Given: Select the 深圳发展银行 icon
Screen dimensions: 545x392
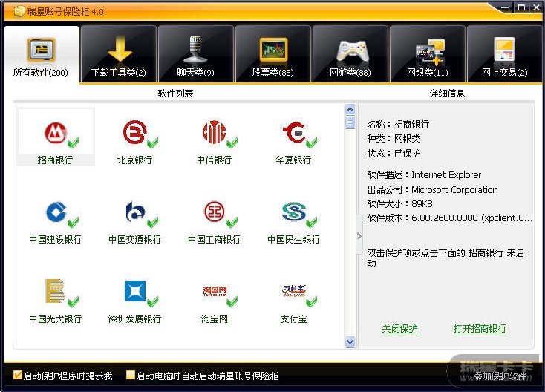Looking at the screenshot, I should [135, 291].
